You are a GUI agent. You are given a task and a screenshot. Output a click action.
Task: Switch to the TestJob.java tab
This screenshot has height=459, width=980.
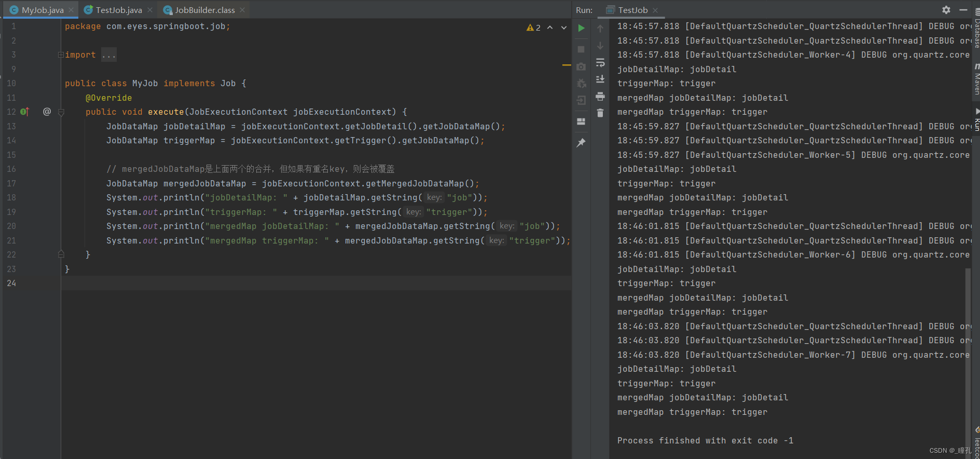pyautogui.click(x=118, y=10)
